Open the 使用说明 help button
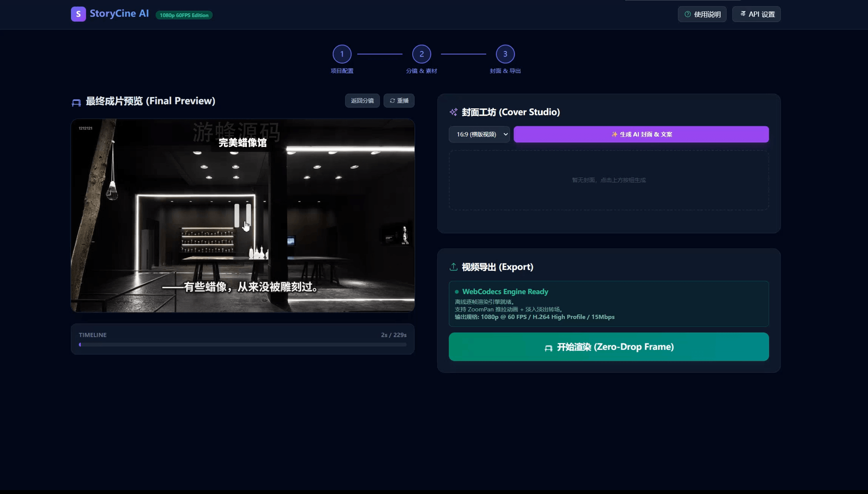The width and height of the screenshot is (868, 494). (x=702, y=14)
